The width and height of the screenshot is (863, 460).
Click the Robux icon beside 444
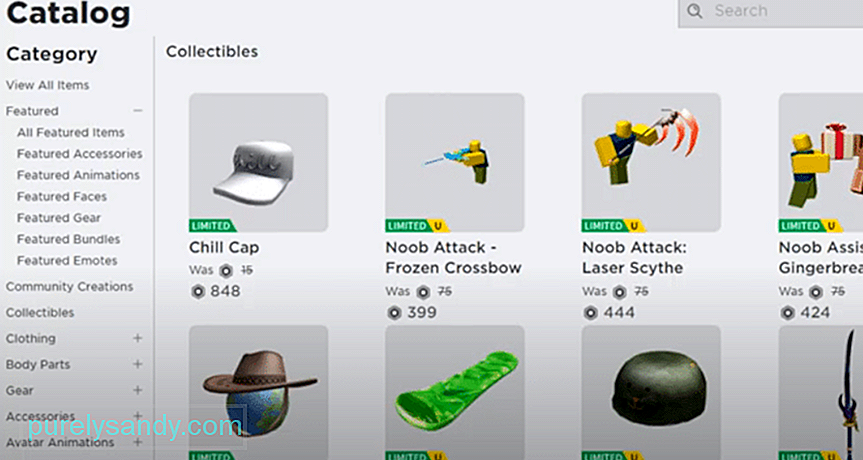(591, 313)
